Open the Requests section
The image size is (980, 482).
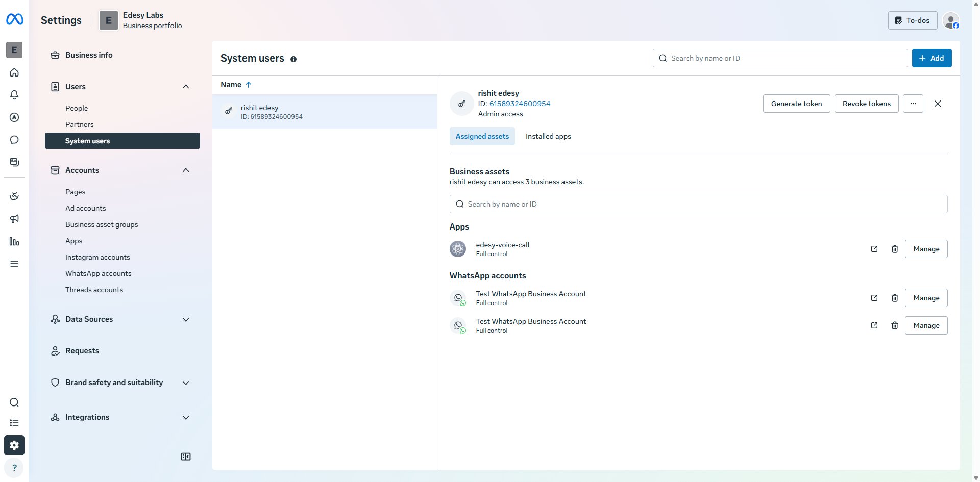pos(82,351)
